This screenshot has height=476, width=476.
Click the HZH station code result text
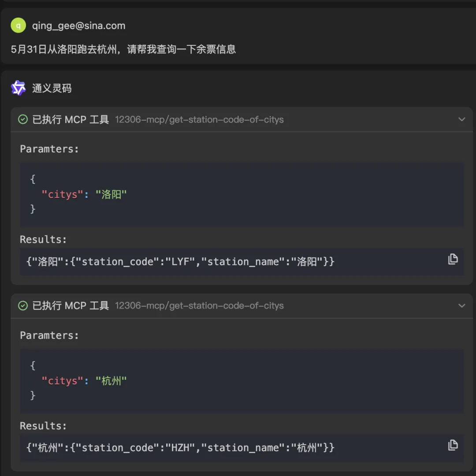[x=180, y=448]
